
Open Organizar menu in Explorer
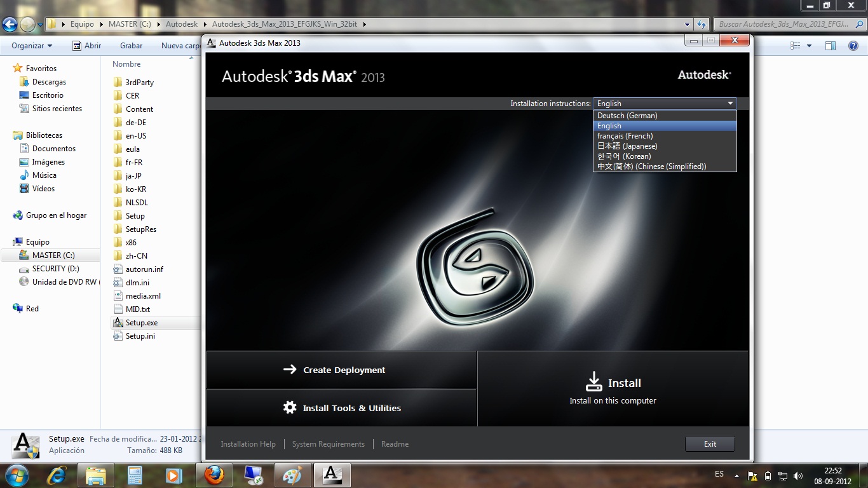32,46
